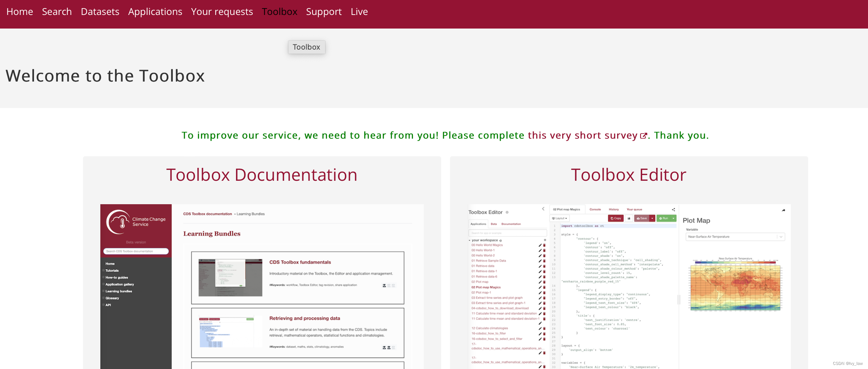Click pencil icon for 00 Hello World Magics
Image resolution: width=868 pixels, height=369 pixels.
pyautogui.click(x=540, y=245)
